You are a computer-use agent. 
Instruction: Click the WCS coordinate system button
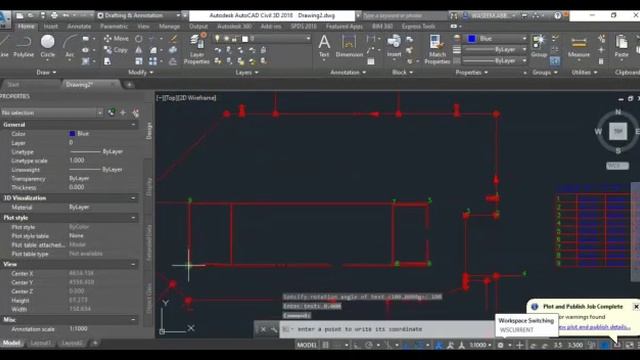[x=617, y=166]
